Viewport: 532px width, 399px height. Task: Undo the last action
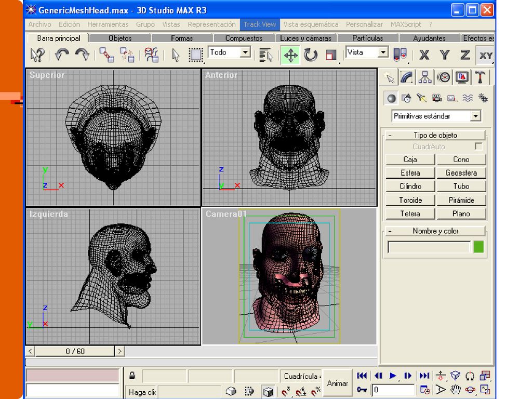click(62, 55)
